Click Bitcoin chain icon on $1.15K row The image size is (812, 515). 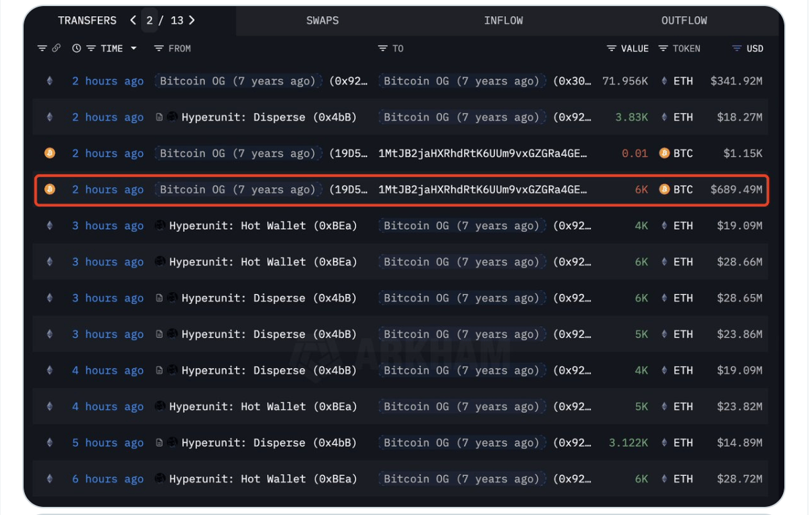pos(49,153)
